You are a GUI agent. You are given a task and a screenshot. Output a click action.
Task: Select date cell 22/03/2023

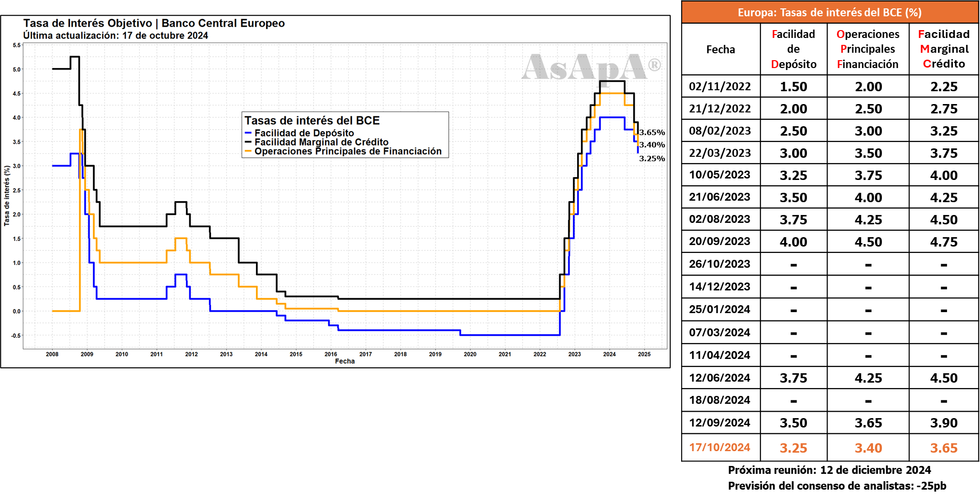pyautogui.click(x=720, y=153)
